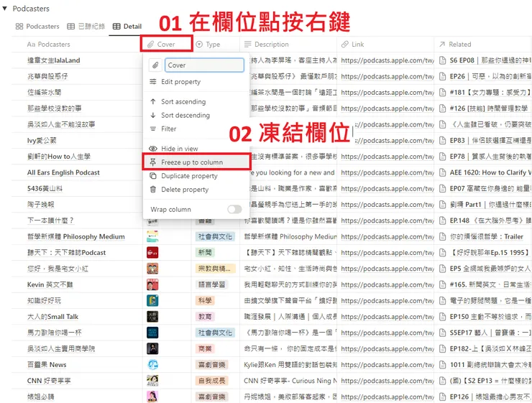Click the page icon beside EP182-上 related entry
Screen dimensions: 532x403
point(442,349)
